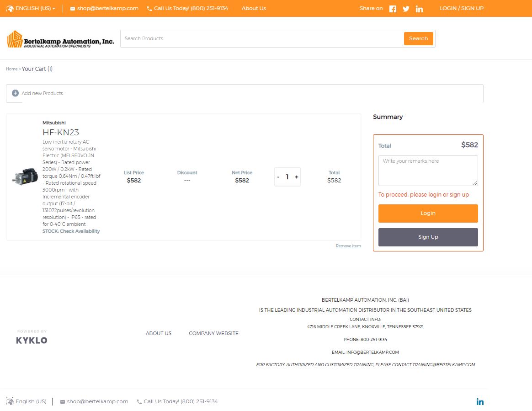Viewport: 532px width, 411px height.
Task: Click the Summary total $582 value
Action: (x=469, y=145)
